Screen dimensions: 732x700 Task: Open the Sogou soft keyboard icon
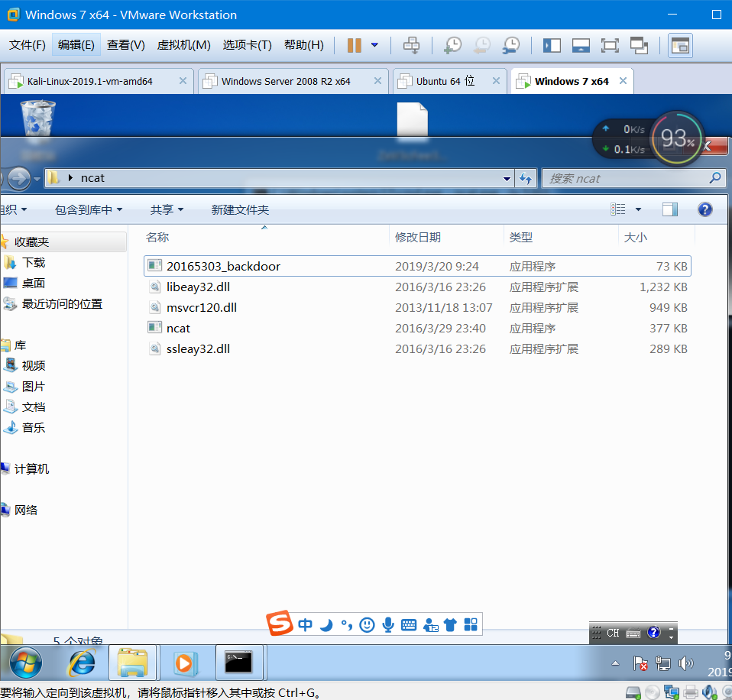[409, 624]
